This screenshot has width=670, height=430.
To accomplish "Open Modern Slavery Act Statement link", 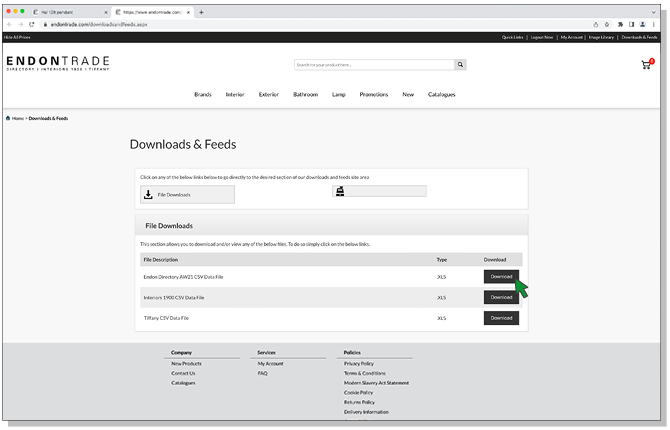I will [x=376, y=383].
